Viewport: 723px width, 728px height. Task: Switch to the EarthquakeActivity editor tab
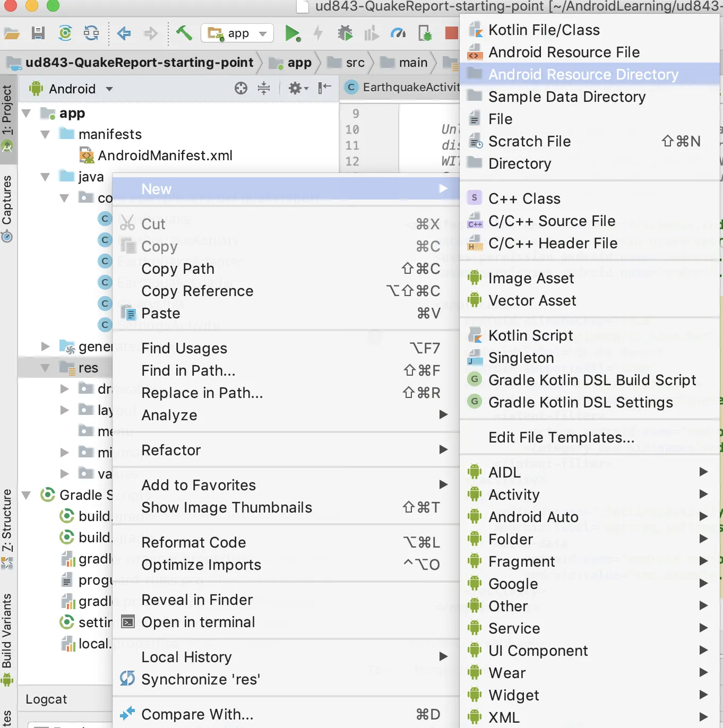[x=402, y=88]
